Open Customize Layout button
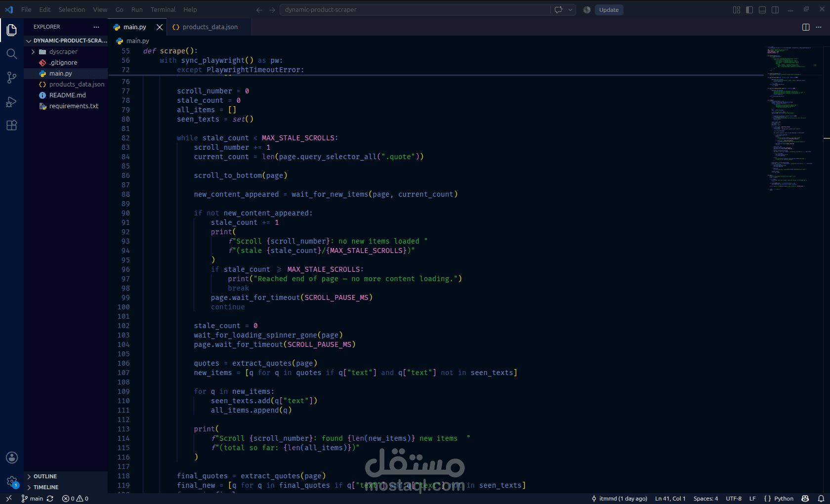 [737, 10]
